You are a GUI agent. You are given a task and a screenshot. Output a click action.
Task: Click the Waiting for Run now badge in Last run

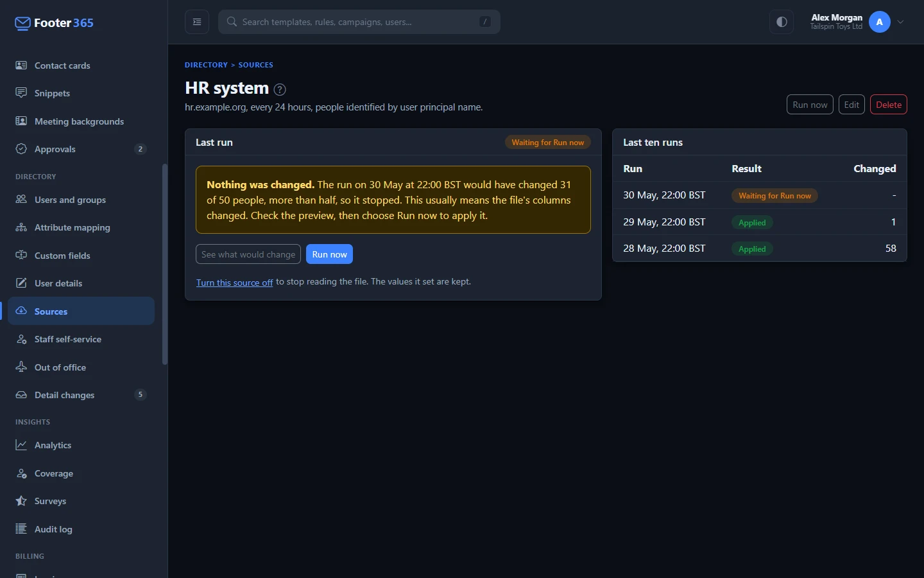(x=548, y=143)
